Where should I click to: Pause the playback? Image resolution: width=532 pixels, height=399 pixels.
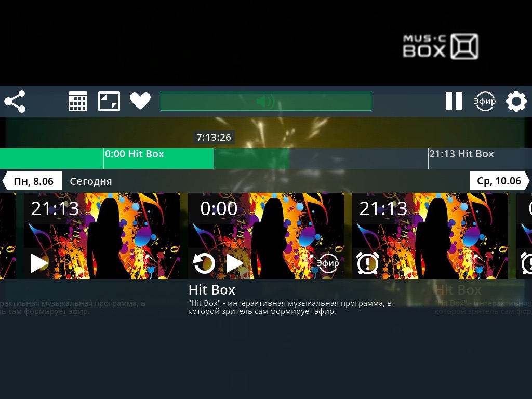454,101
